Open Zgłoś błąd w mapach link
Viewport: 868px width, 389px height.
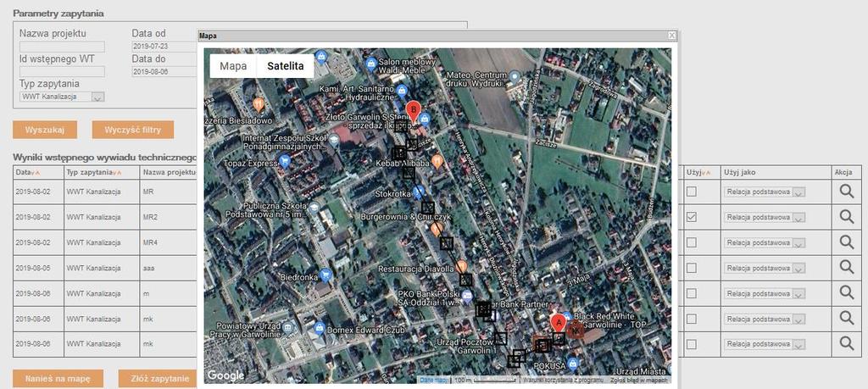click(639, 381)
